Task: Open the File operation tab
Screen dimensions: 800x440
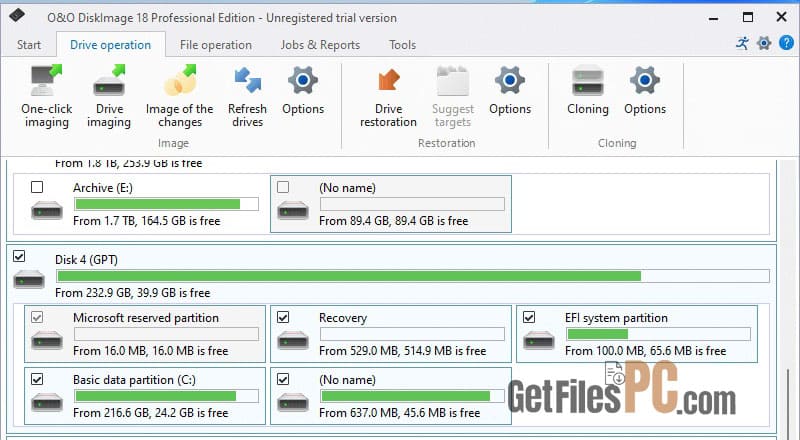Action: coord(216,45)
